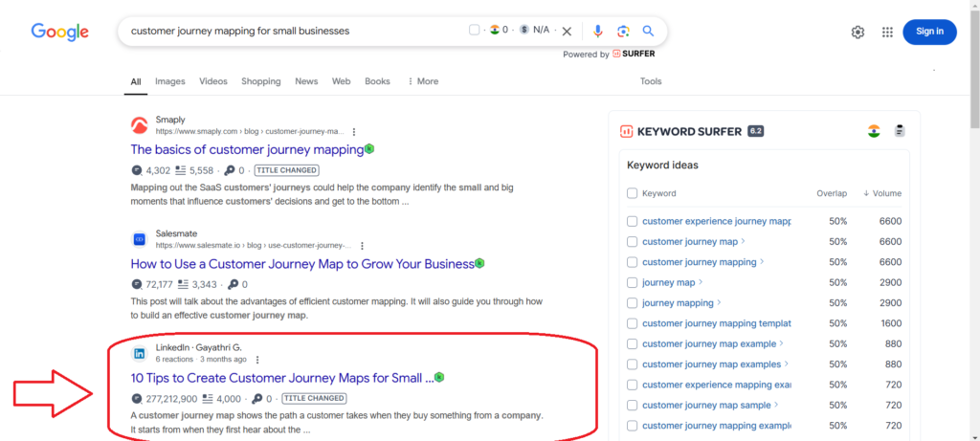
Task: Click green Surfer badge beside Smaply title
Action: tap(369, 148)
